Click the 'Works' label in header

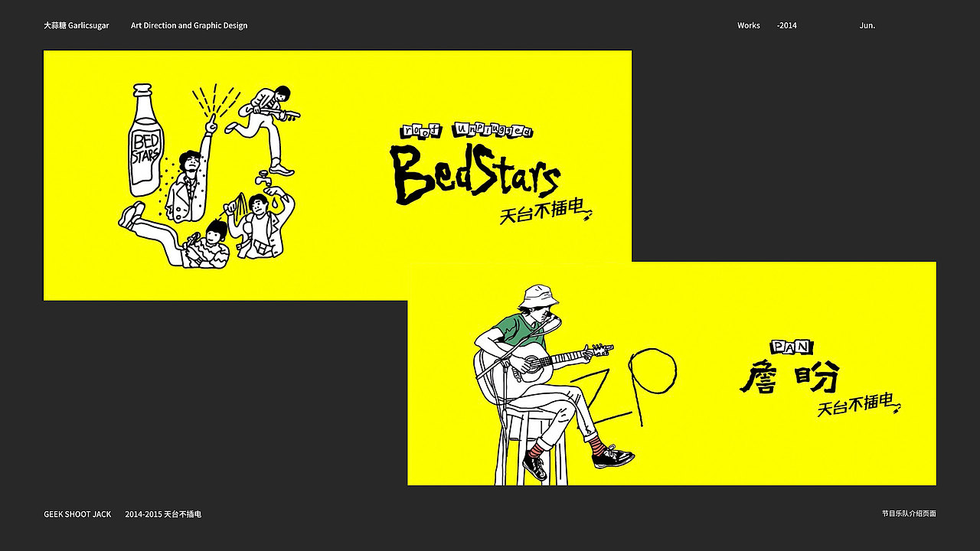[x=749, y=25]
